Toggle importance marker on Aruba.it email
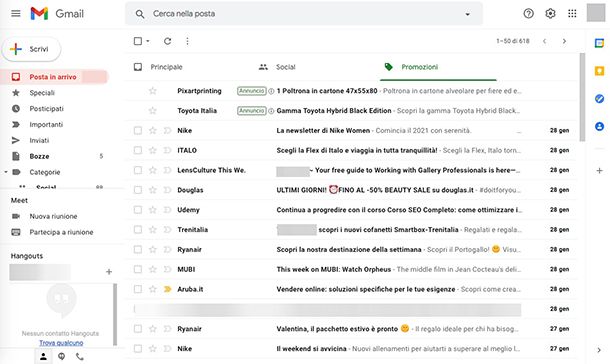 coord(167,289)
